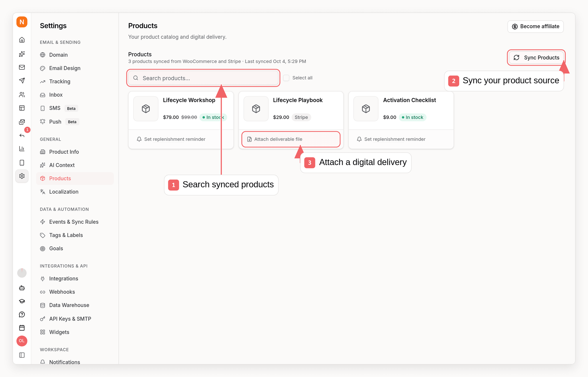Viewport: 588px width, 377px height.
Task: Click the Lifecycle Workshop product box thumbnail
Action: [146, 109]
